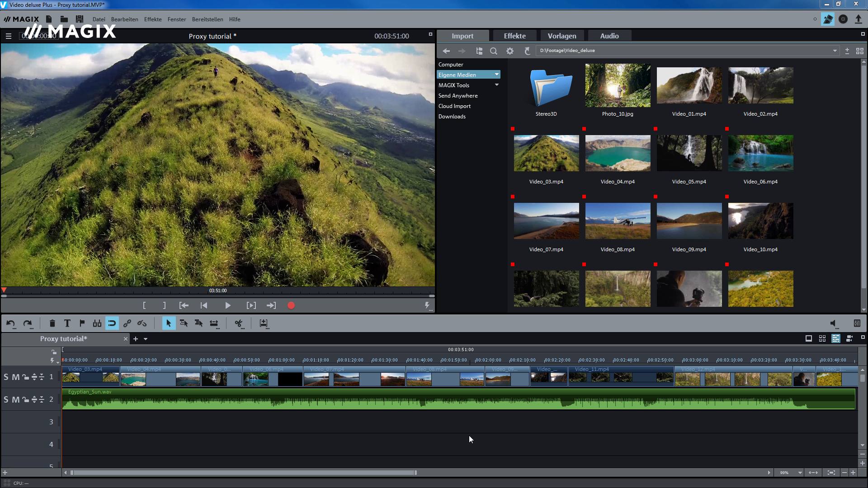Click the trash delete icon
868x488 pixels.
pos(52,324)
